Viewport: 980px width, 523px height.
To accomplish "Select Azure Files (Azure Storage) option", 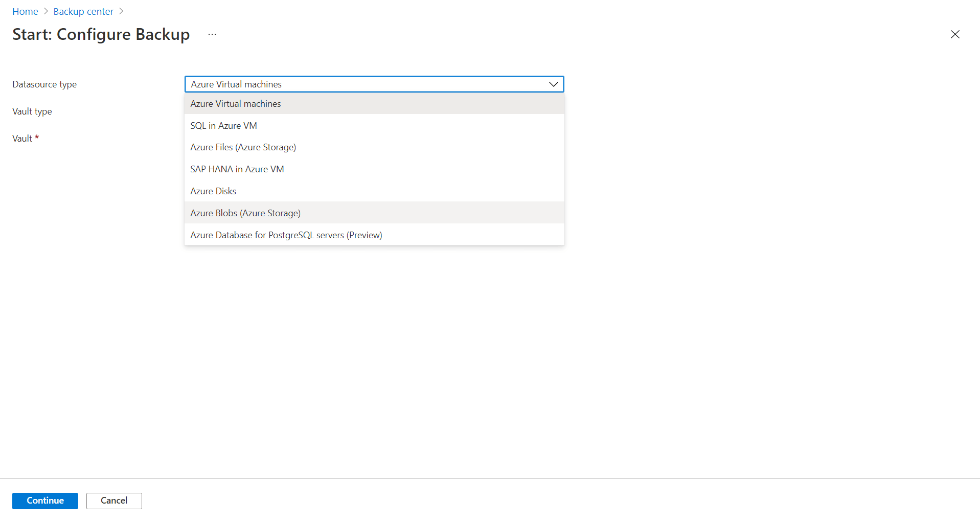I will 243,147.
